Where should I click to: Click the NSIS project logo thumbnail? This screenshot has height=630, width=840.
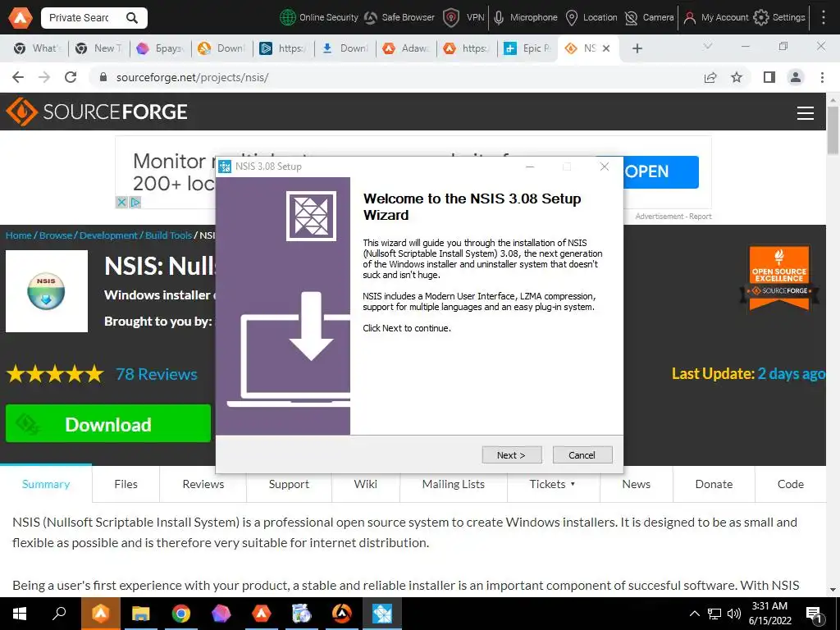(47, 291)
